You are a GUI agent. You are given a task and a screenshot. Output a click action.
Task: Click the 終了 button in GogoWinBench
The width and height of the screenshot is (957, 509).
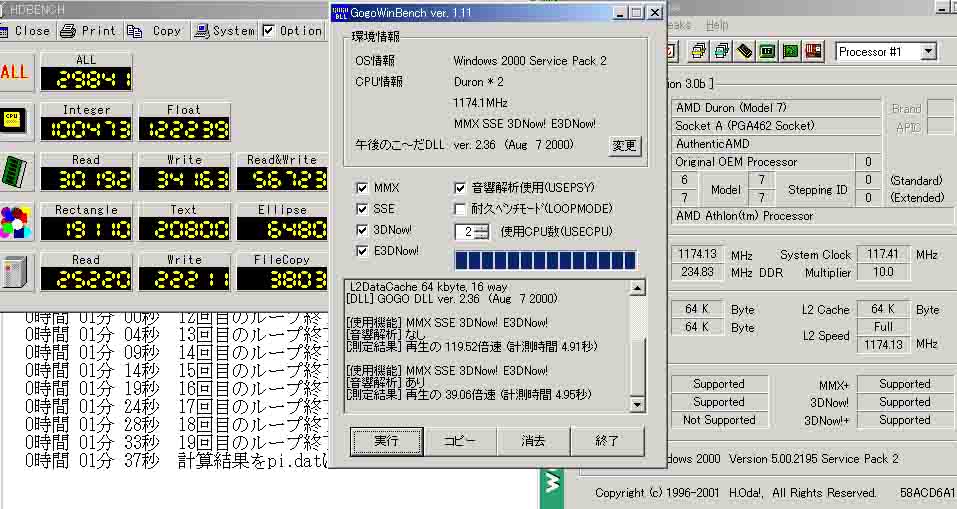tap(607, 441)
